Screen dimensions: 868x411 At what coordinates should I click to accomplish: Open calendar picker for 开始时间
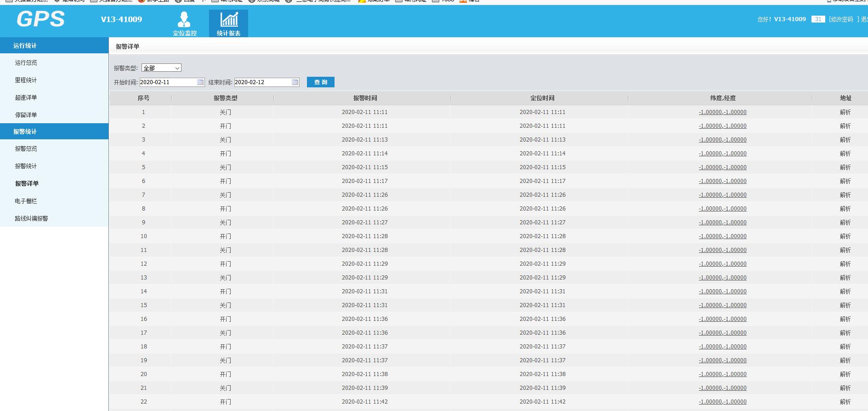[x=200, y=82]
